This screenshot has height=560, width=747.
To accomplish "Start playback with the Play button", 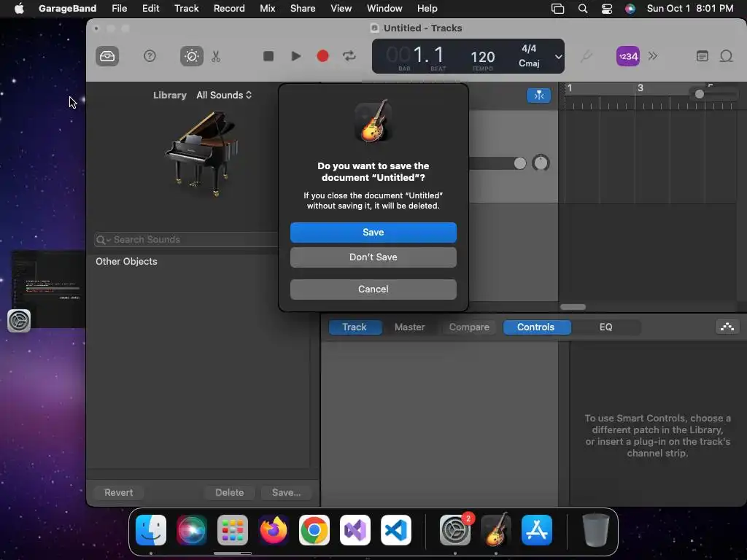I will 296,56.
